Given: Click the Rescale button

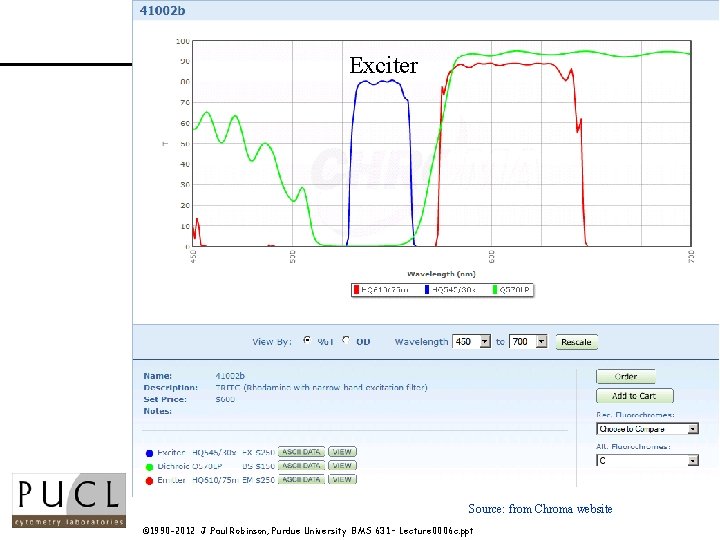Looking at the screenshot, I should 576,342.
